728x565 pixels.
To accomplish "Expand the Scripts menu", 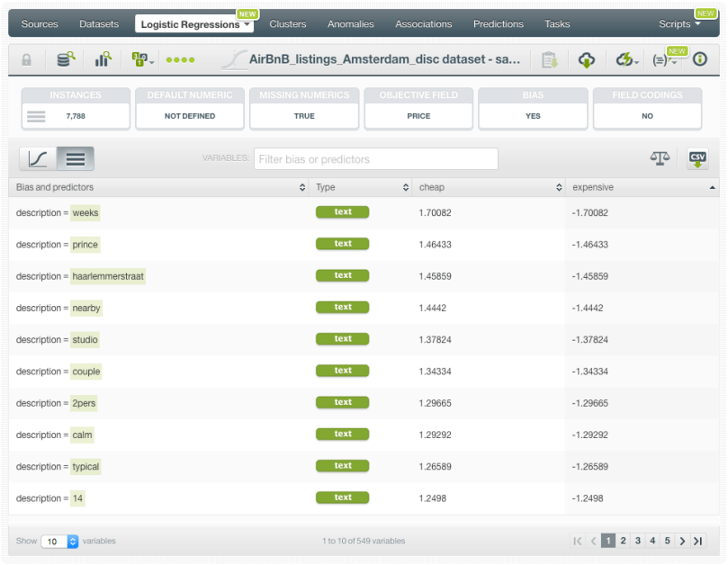I will click(679, 24).
